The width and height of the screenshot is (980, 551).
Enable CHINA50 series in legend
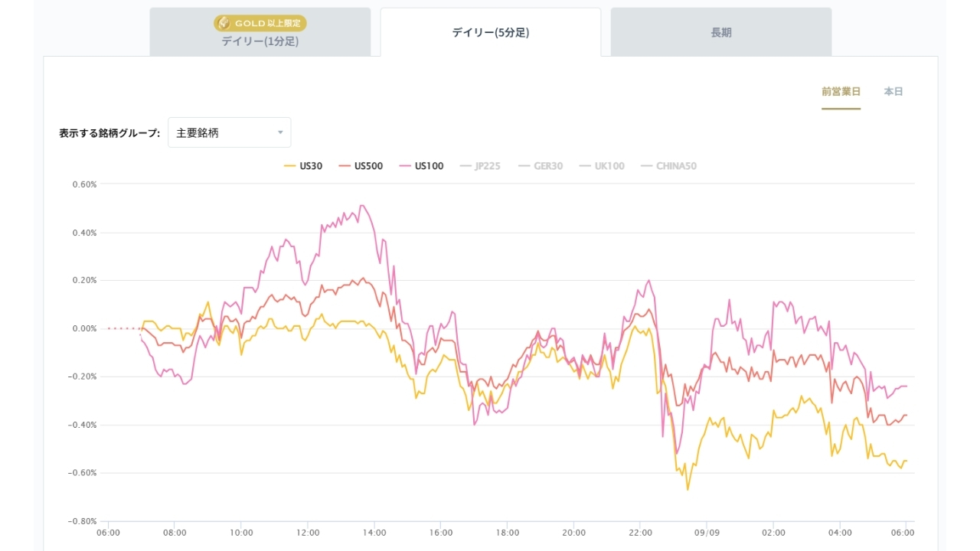pos(668,166)
